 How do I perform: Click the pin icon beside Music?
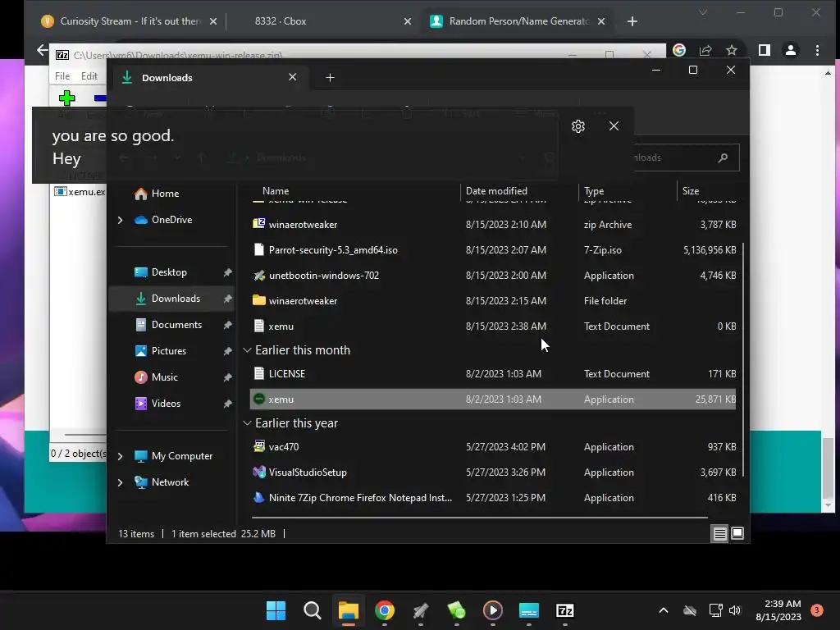227,377
